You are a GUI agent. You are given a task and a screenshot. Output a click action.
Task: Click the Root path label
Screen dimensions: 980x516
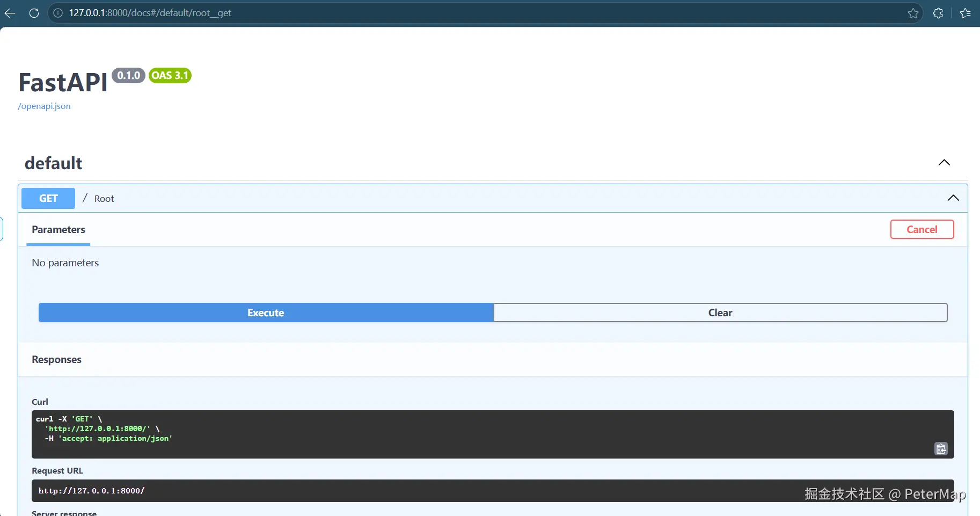pos(104,199)
